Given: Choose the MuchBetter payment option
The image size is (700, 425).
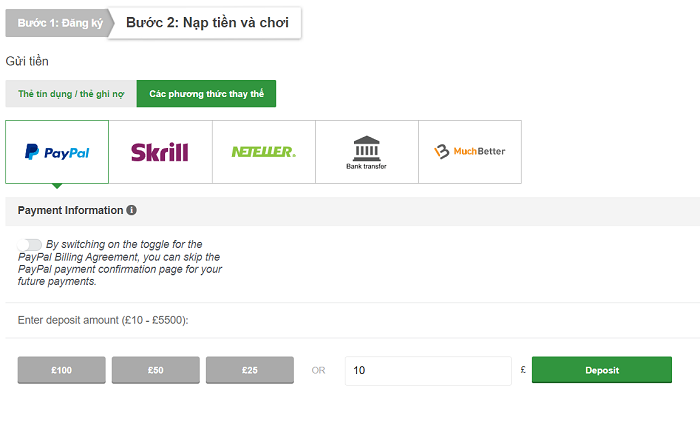Looking at the screenshot, I should (470, 152).
